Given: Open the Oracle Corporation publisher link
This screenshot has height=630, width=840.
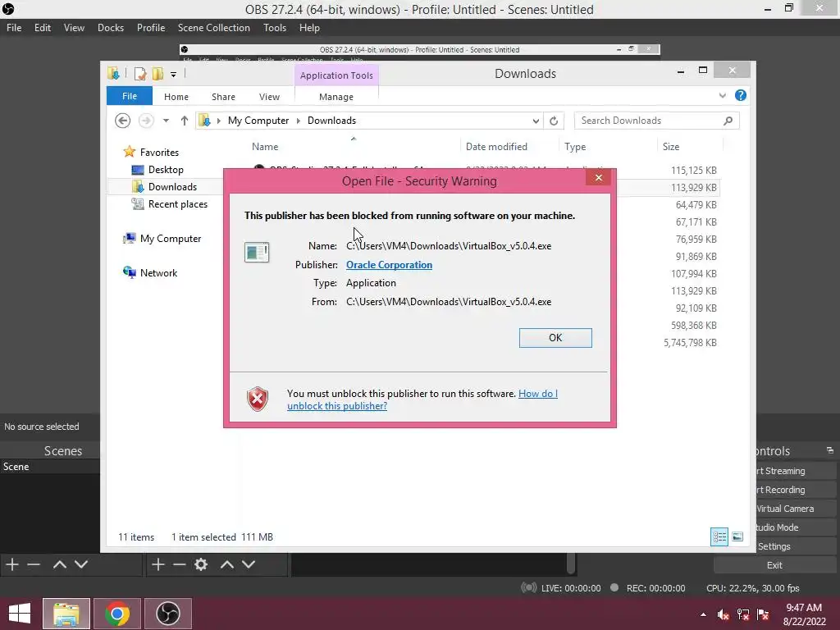Looking at the screenshot, I should click(389, 265).
